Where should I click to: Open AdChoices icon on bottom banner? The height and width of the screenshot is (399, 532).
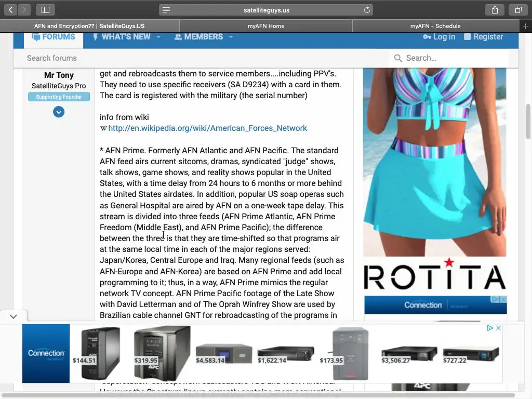click(489, 328)
